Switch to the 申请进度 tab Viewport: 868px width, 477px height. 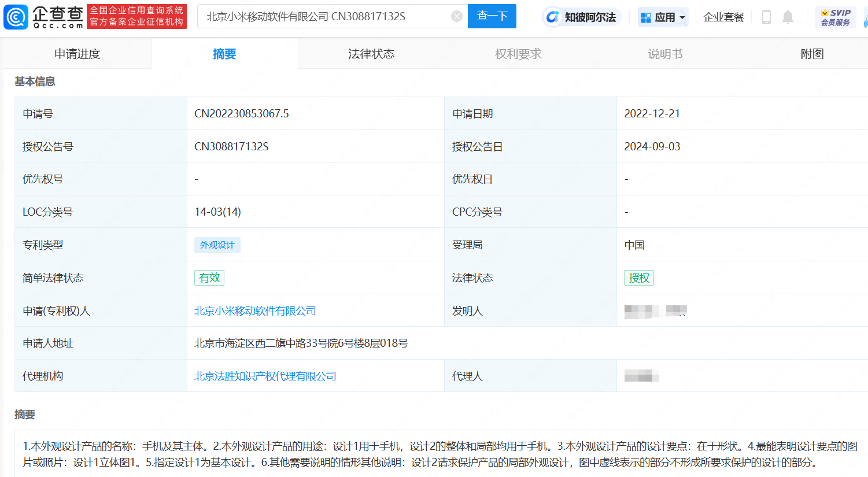(77, 54)
